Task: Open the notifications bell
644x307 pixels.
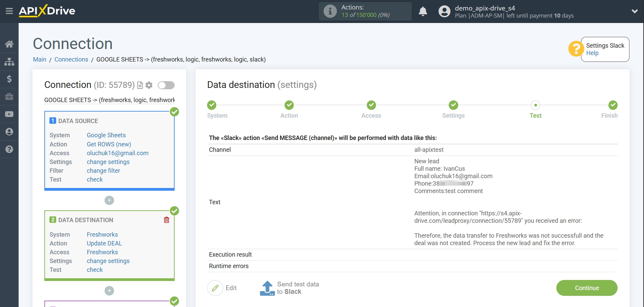Action: [x=423, y=11]
